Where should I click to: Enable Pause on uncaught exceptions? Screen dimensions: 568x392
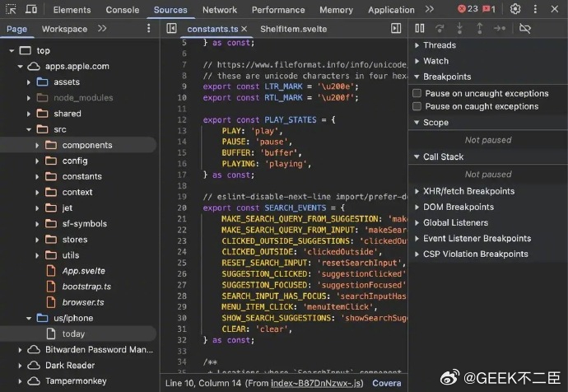click(417, 94)
